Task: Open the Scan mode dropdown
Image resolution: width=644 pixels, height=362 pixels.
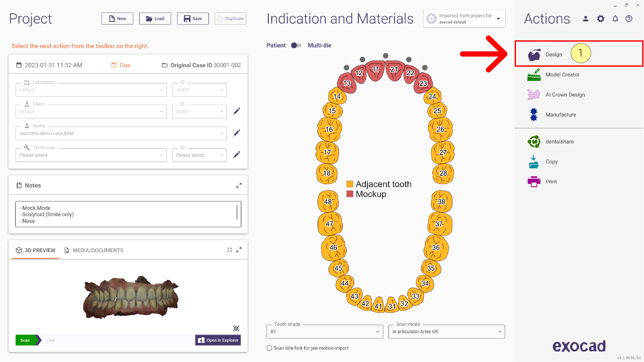Action: click(x=447, y=332)
